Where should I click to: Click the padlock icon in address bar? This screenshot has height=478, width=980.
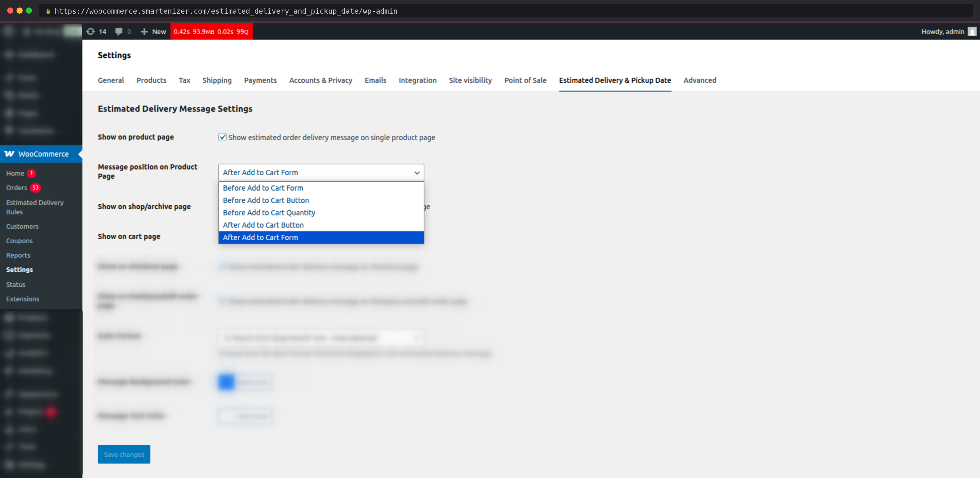(x=48, y=11)
